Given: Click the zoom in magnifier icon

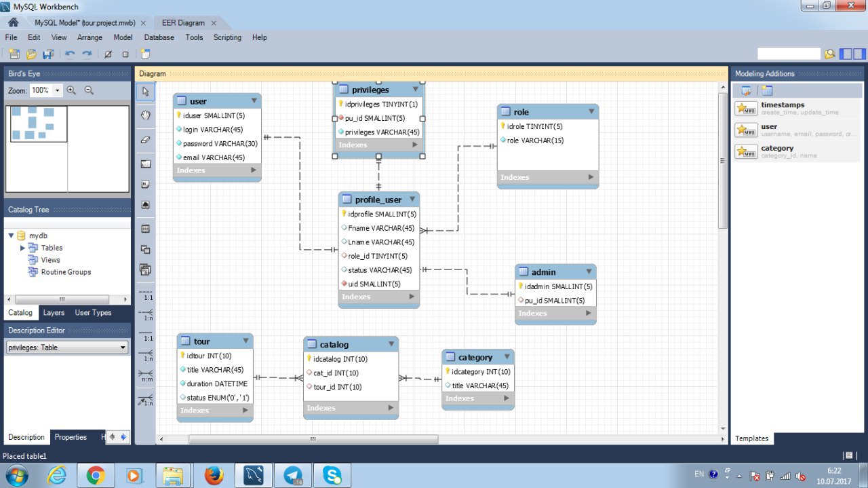Looking at the screenshot, I should [71, 90].
